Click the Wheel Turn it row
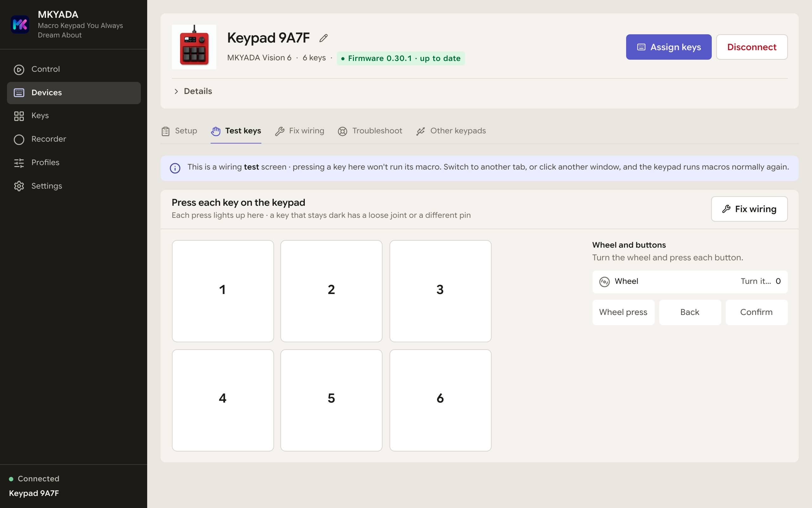Image resolution: width=812 pixels, height=508 pixels. point(690,282)
